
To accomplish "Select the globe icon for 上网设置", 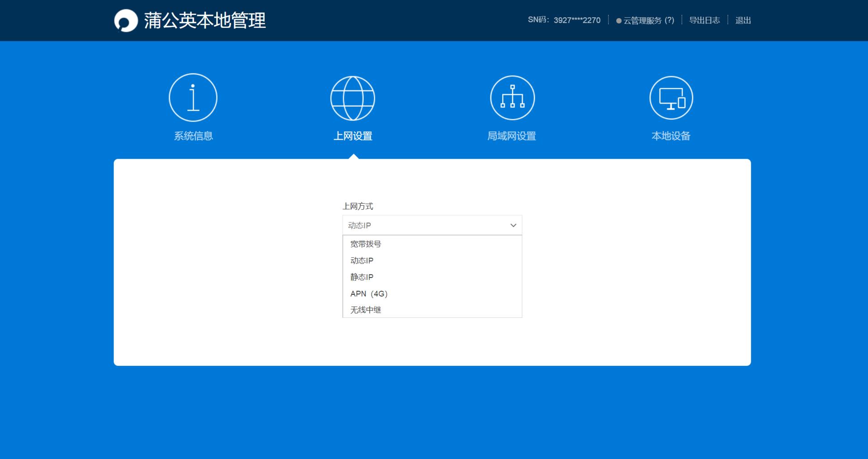I will click(x=353, y=97).
